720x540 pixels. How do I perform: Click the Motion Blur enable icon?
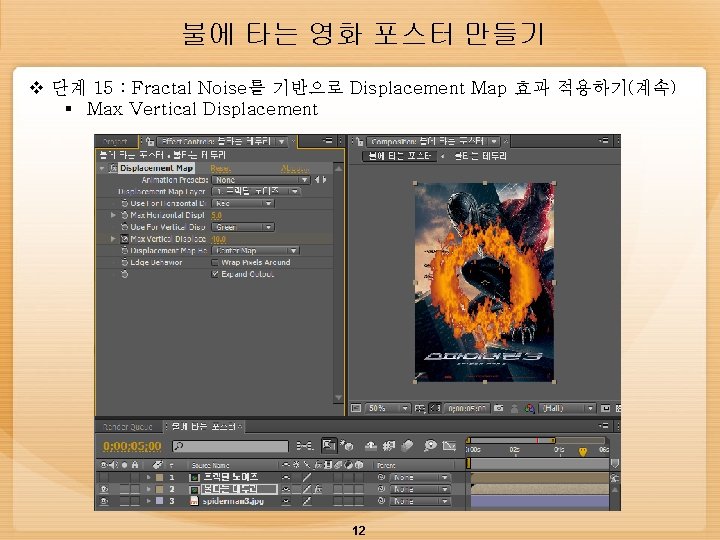coord(407,445)
